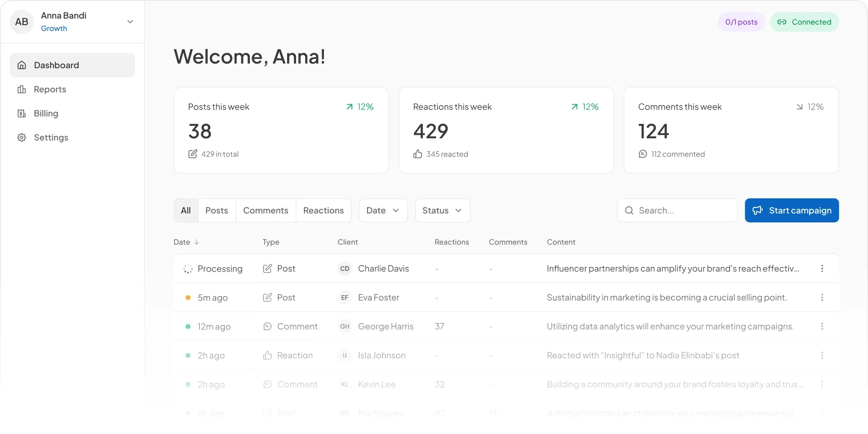Screen dimensions: 868x434
Task: Click the green status dot on Eva Foster's row
Action: pyautogui.click(x=188, y=297)
